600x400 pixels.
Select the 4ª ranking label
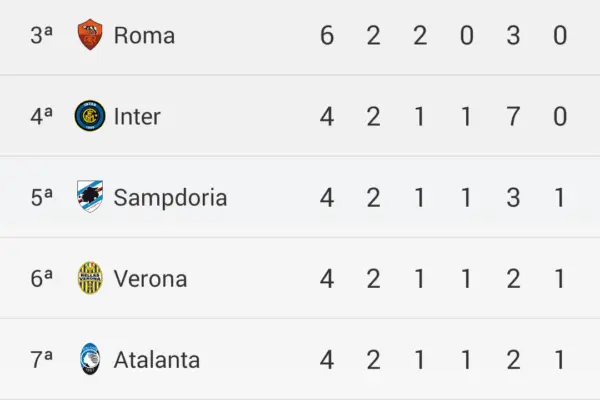coord(42,116)
